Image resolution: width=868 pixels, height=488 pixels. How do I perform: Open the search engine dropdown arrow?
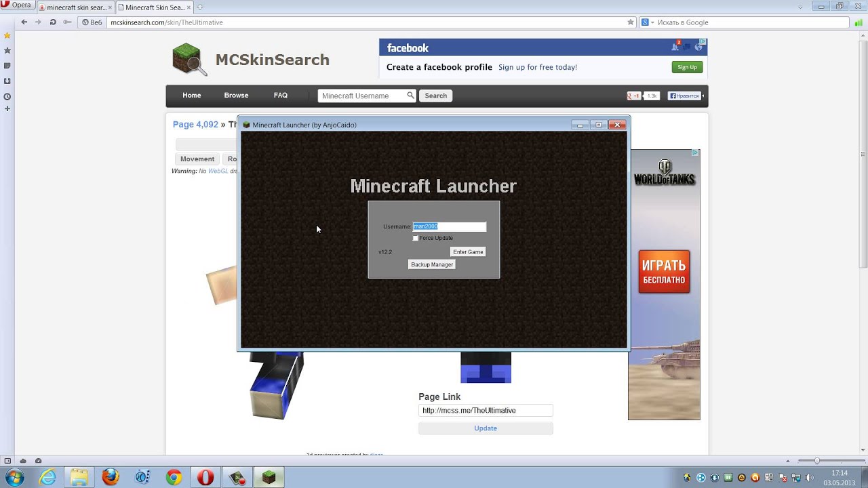tap(652, 22)
